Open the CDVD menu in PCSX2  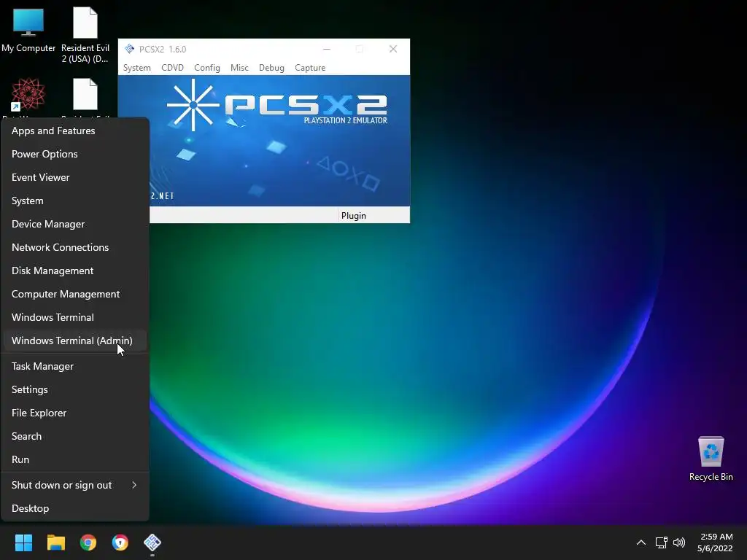pyautogui.click(x=172, y=68)
